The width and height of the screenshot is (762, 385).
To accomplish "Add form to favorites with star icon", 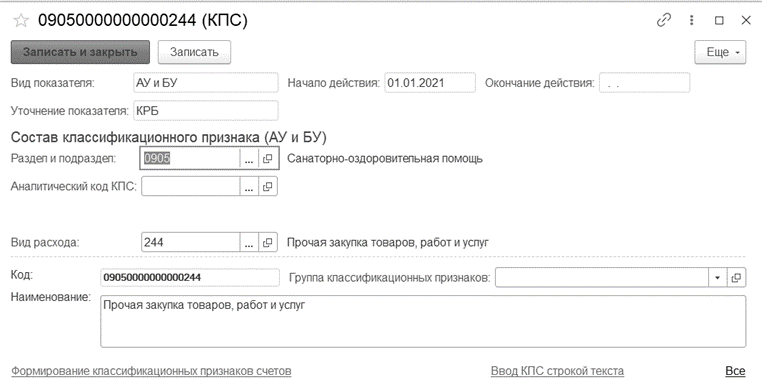I will pos(21,20).
